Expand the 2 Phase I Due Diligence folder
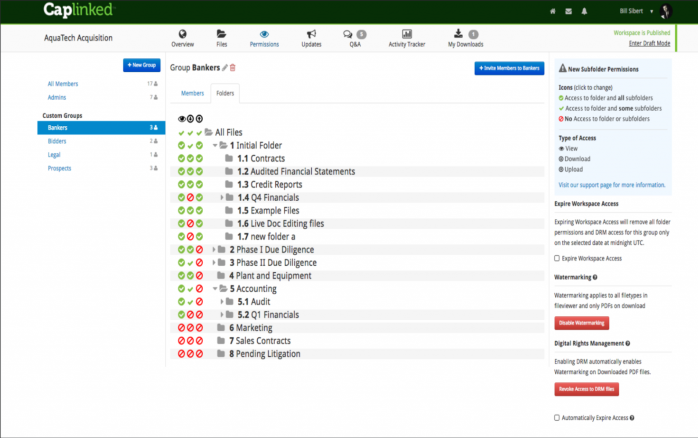 pos(214,250)
